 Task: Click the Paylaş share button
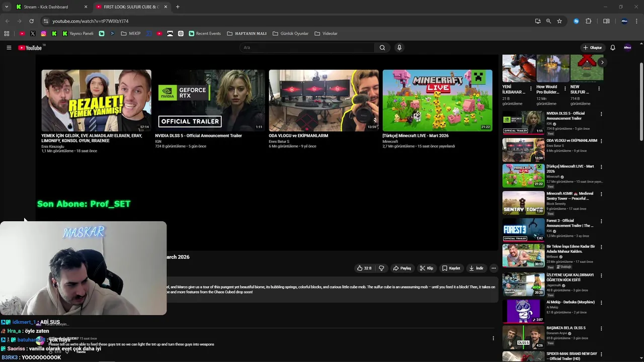[x=402, y=268]
